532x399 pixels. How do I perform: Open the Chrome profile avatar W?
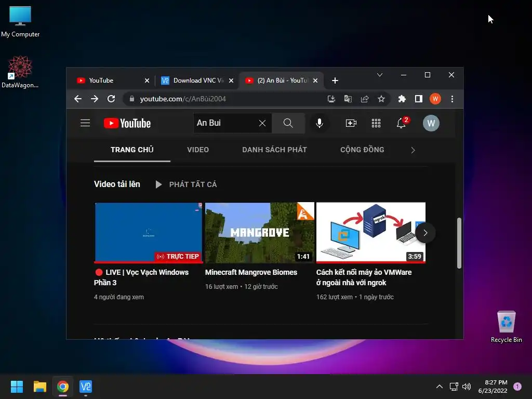click(435, 99)
